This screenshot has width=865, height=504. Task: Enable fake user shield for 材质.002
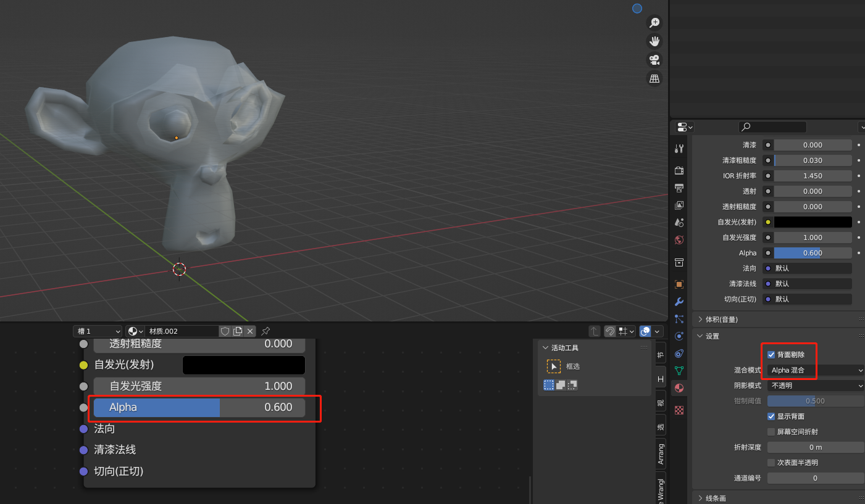225,331
